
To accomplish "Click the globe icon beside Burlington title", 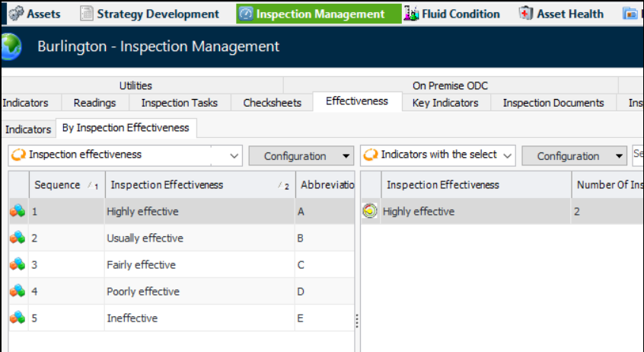I will click(11, 47).
